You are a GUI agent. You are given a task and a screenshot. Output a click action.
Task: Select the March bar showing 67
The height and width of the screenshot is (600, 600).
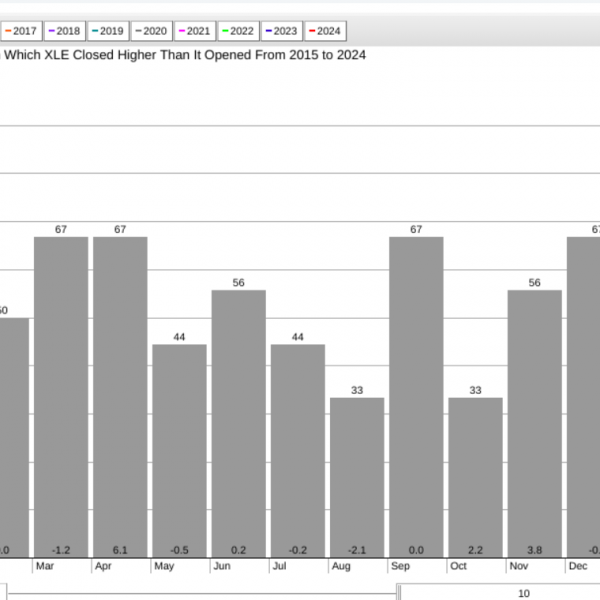tap(61, 397)
